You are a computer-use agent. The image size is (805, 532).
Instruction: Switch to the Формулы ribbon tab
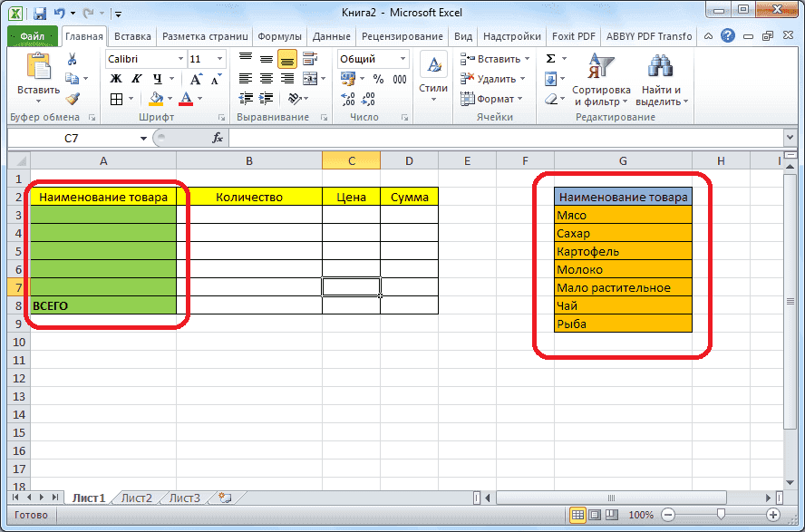coord(279,36)
